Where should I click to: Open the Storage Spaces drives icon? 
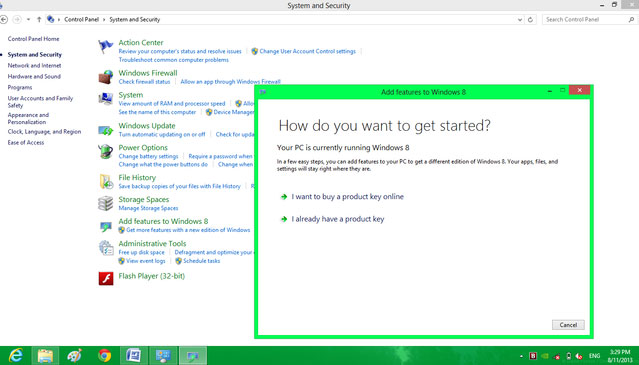click(106, 203)
